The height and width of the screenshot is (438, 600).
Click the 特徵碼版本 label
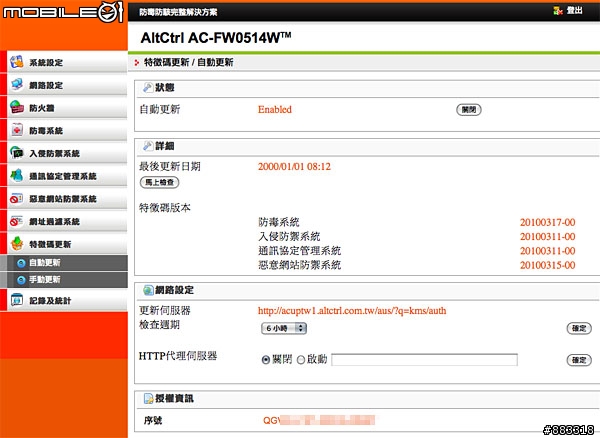[x=165, y=208]
